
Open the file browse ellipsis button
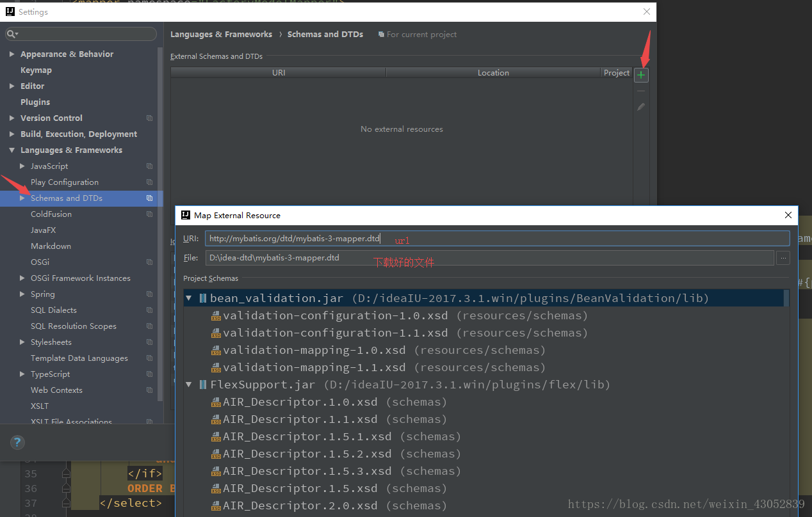[x=783, y=258]
